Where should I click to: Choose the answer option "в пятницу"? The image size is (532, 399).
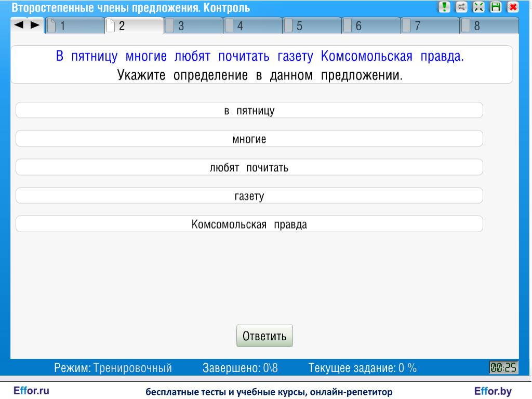coord(249,110)
